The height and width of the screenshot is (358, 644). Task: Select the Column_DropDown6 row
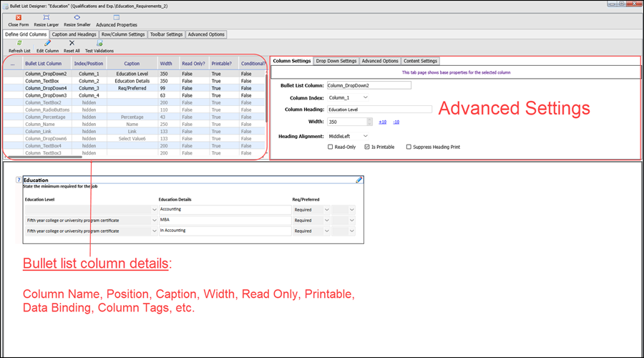coord(135,138)
